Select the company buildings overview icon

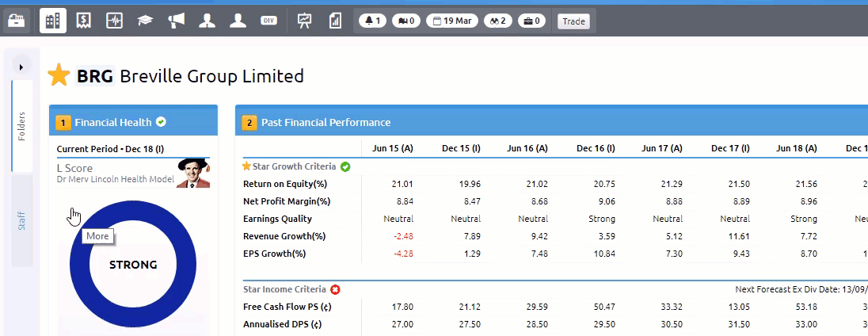[x=52, y=21]
